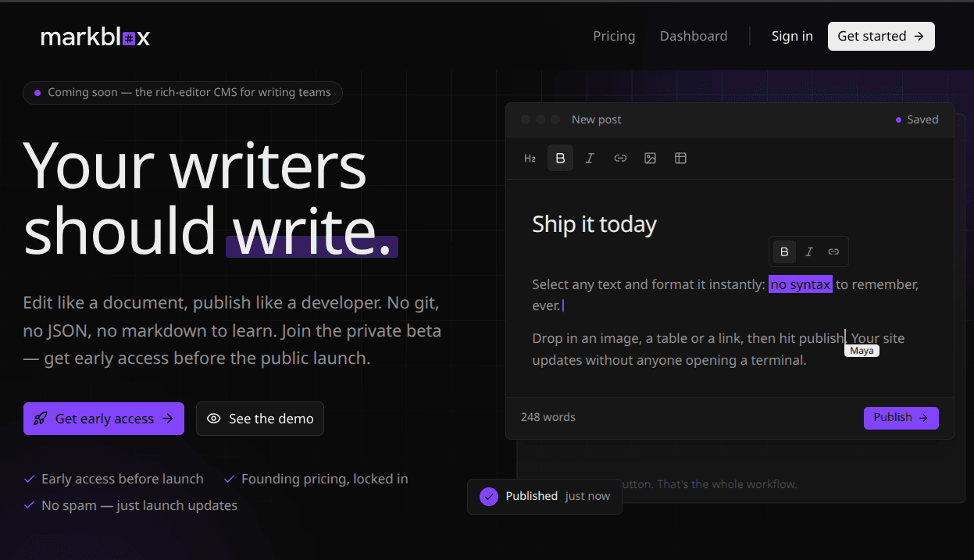The image size is (974, 560).
Task: Click the 'Ship it today' heading
Action: pyautogui.click(x=594, y=225)
